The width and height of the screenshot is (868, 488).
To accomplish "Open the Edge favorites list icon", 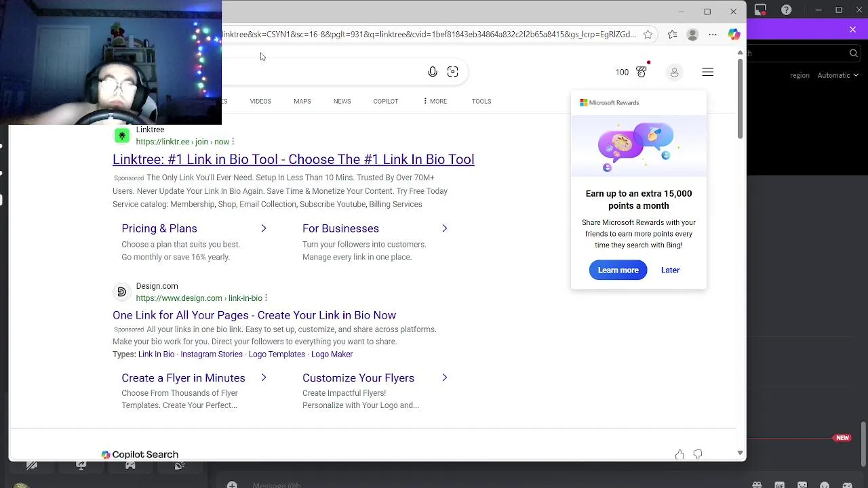I will point(672,35).
